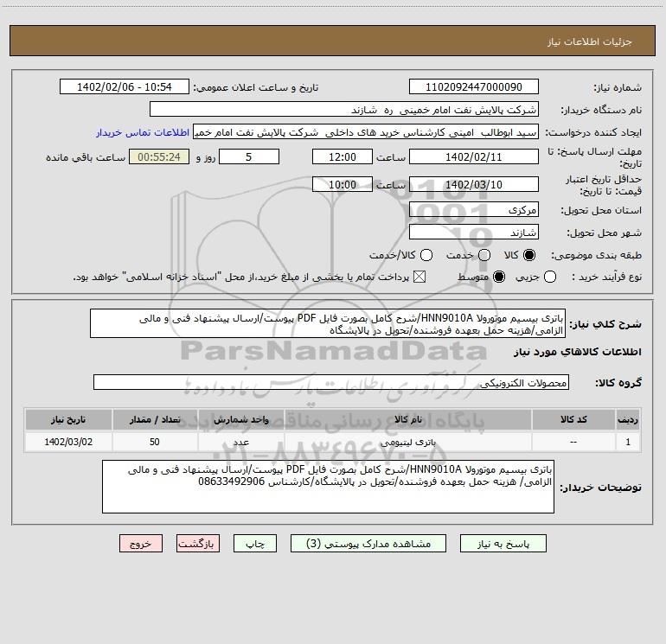The height and width of the screenshot is (644, 666).
Task: Click the response deadline time 12:00
Action: pyautogui.click(x=343, y=157)
